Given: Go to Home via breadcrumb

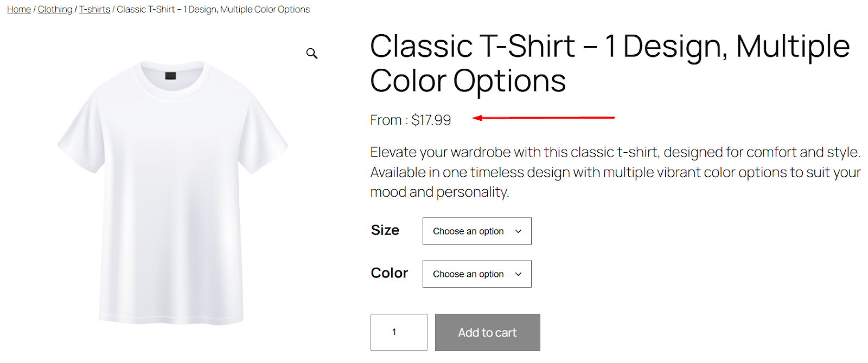Looking at the screenshot, I should coord(19,9).
